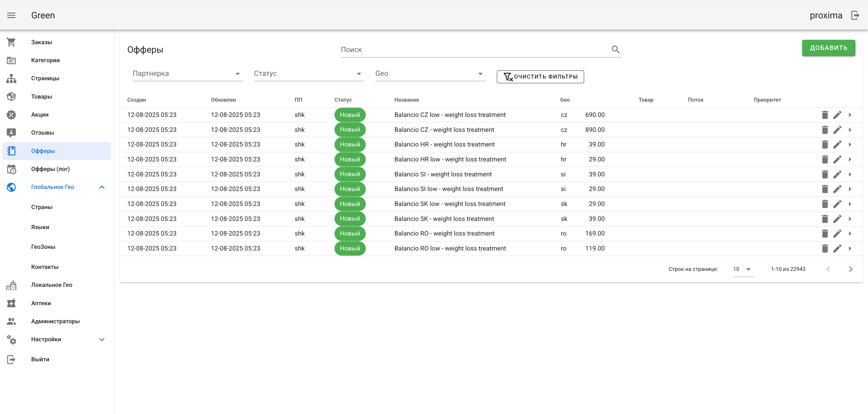Click the ДОБАВИТЬ button

pos(829,48)
